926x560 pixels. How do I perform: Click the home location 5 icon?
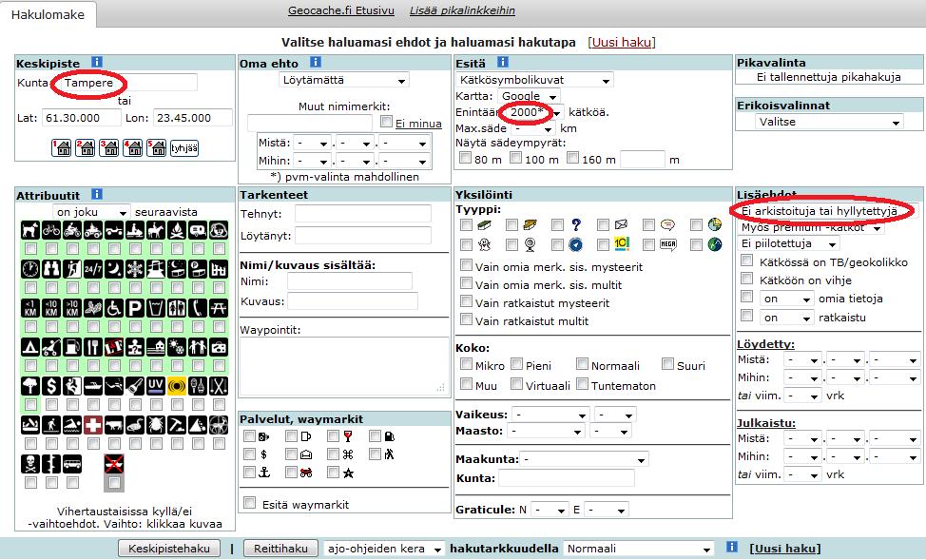157,147
